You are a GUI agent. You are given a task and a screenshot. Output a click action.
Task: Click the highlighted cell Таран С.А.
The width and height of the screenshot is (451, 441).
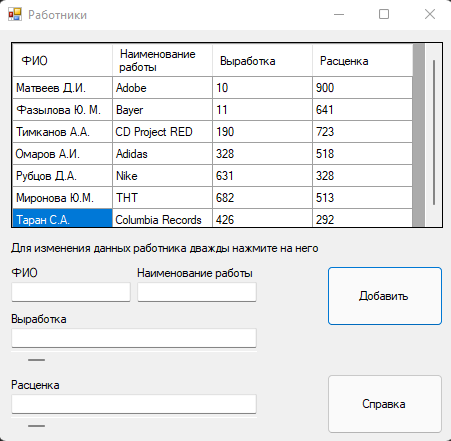(x=62, y=218)
